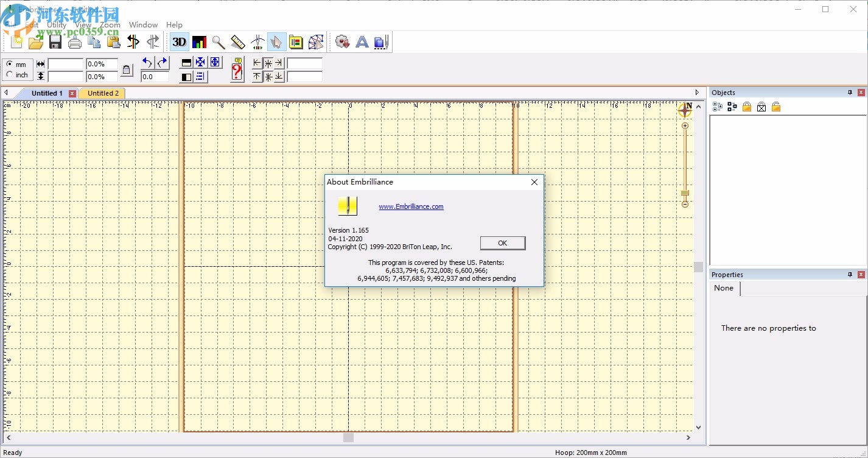The height and width of the screenshot is (458, 868).
Task: Open the www.Embrilliance.com link
Action: pyautogui.click(x=411, y=206)
